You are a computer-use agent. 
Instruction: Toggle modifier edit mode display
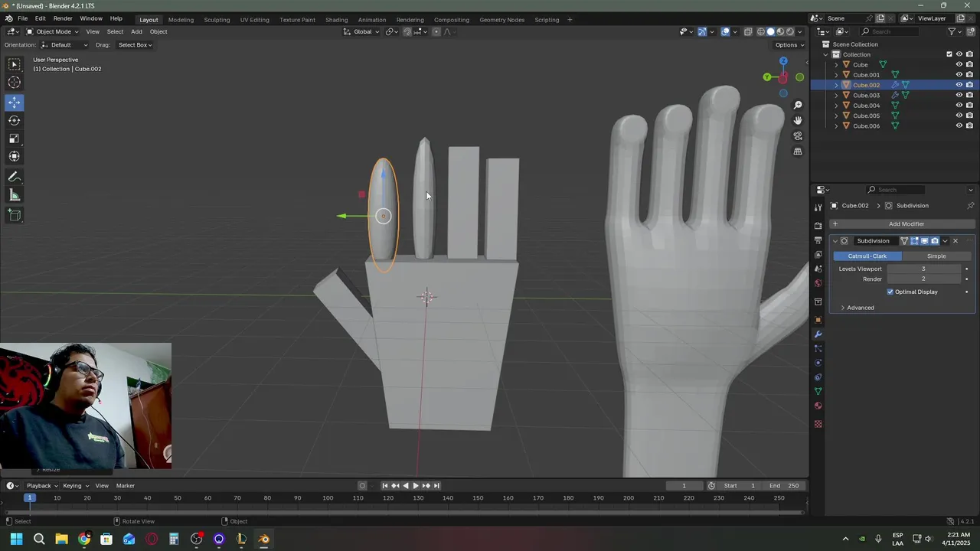914,241
